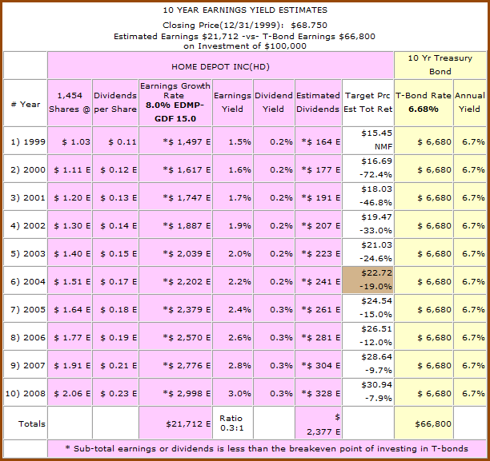
Task: Click the *$ 164 E estimated dividends cell
Action: point(318,140)
